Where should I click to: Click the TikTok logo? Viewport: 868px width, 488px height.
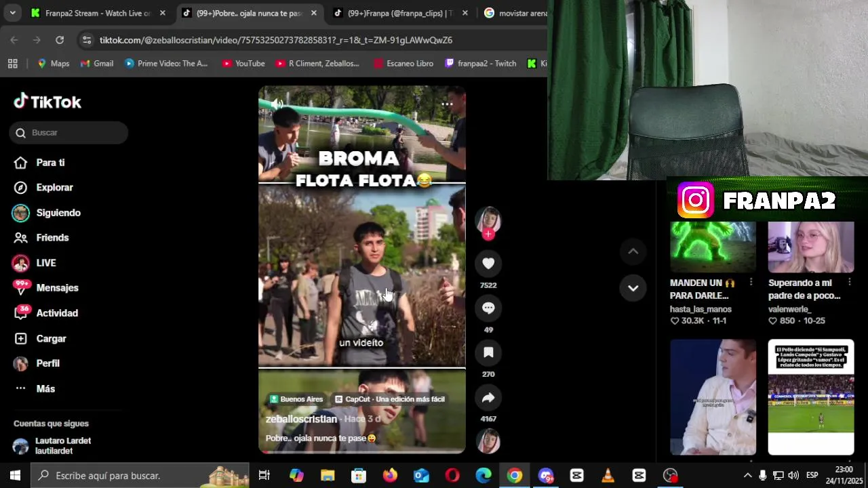[x=47, y=102]
